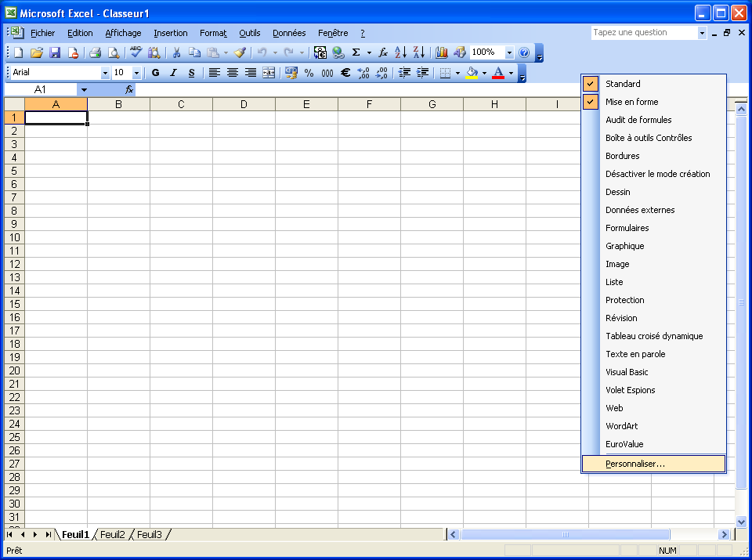Uncheck the Mise en forme toolbar
Screen dimensions: 752x560
653,102
